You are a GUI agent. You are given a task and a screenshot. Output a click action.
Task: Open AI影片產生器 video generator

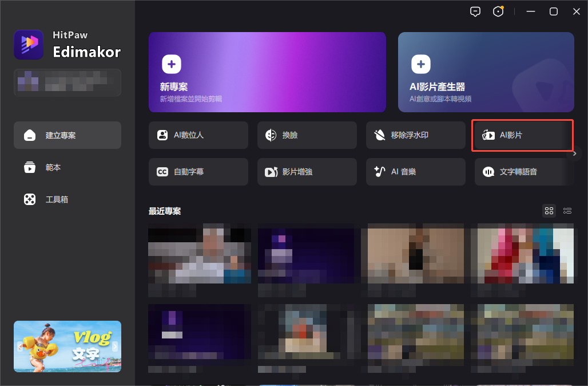[486, 72]
